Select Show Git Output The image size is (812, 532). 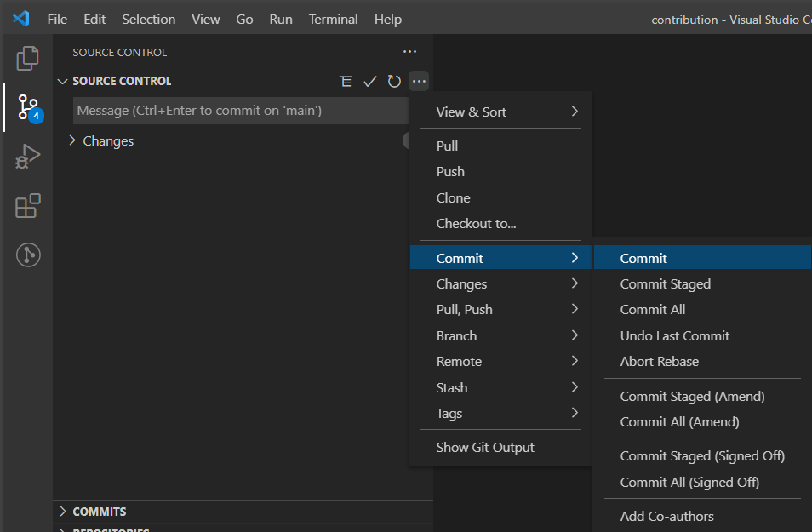500,448
